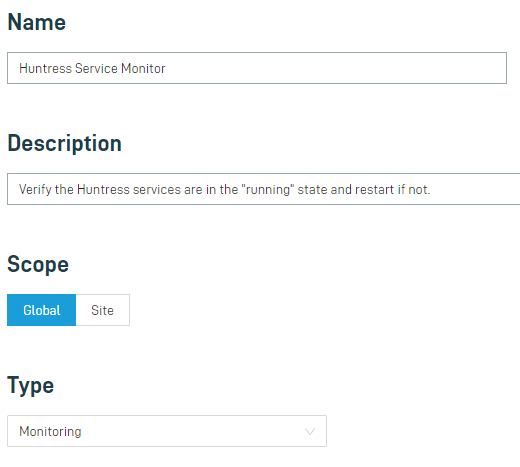
Task: Place cursor after Monitor in Name field
Action: pos(166,68)
